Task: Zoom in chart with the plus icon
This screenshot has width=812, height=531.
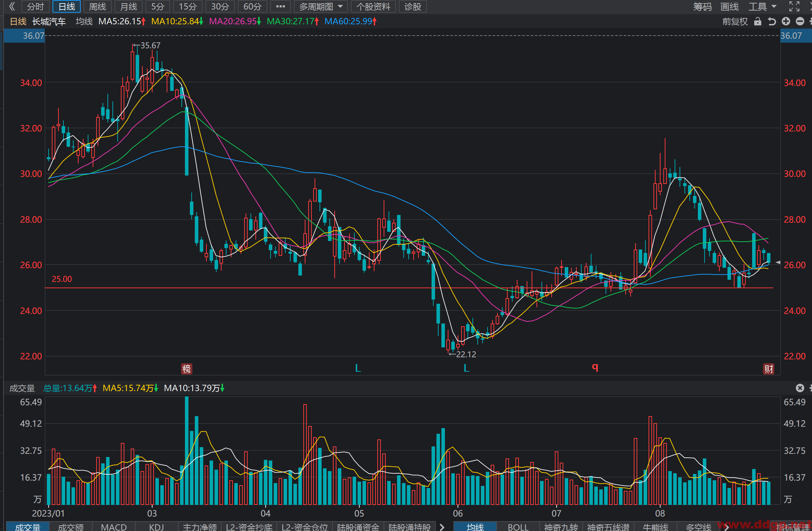Action: tap(786, 21)
